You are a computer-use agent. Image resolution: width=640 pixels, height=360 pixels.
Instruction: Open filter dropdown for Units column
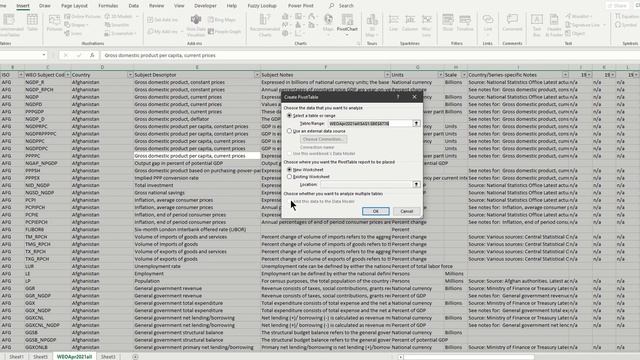click(440, 75)
